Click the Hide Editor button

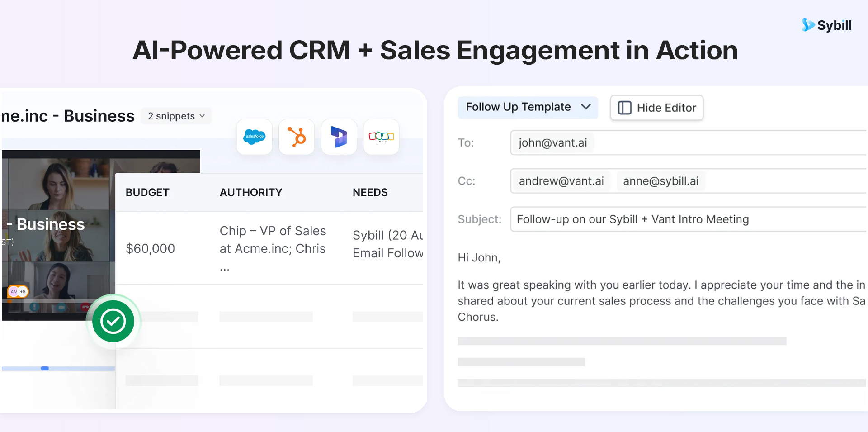coord(657,108)
